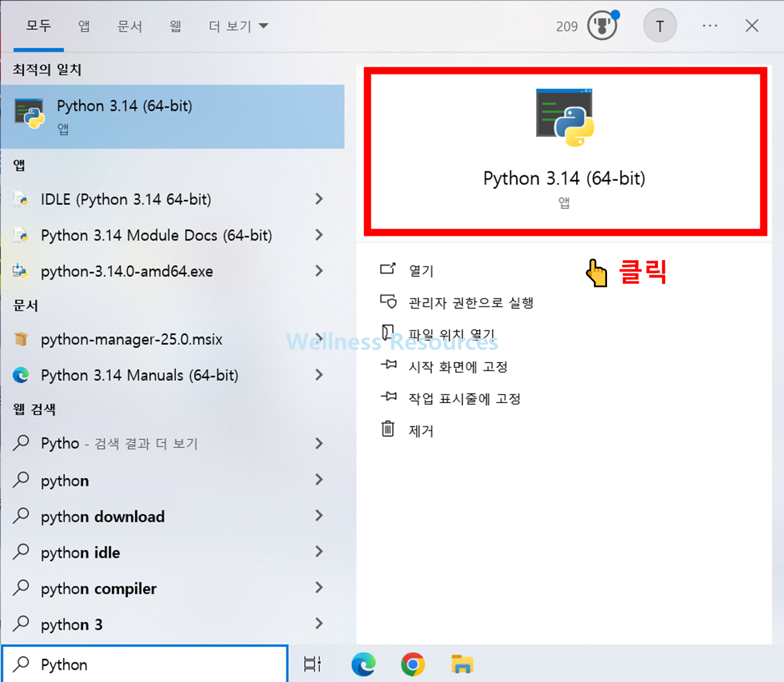Click the pin to Start icon
This screenshot has height=682, width=784.
click(388, 365)
